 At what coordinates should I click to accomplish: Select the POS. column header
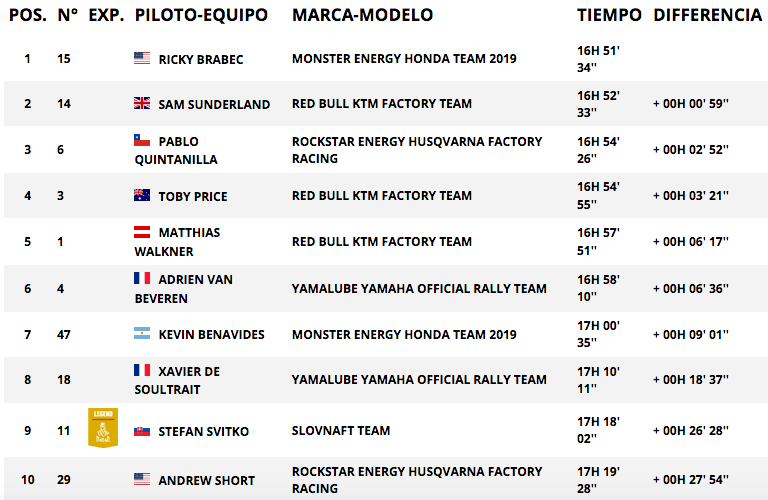click(28, 15)
